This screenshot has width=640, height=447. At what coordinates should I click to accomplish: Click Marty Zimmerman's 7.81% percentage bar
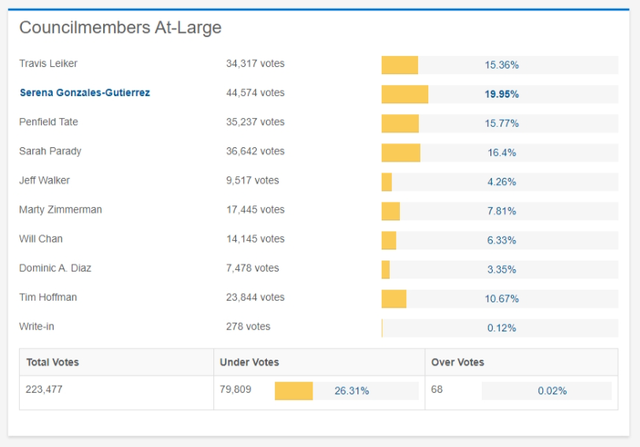click(500, 211)
